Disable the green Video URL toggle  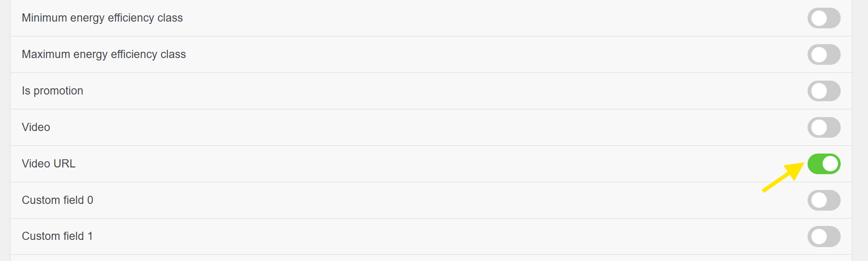pos(823,164)
